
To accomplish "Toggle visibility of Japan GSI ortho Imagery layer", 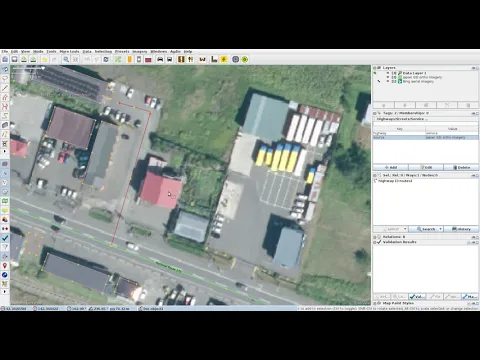I will 388,77.
